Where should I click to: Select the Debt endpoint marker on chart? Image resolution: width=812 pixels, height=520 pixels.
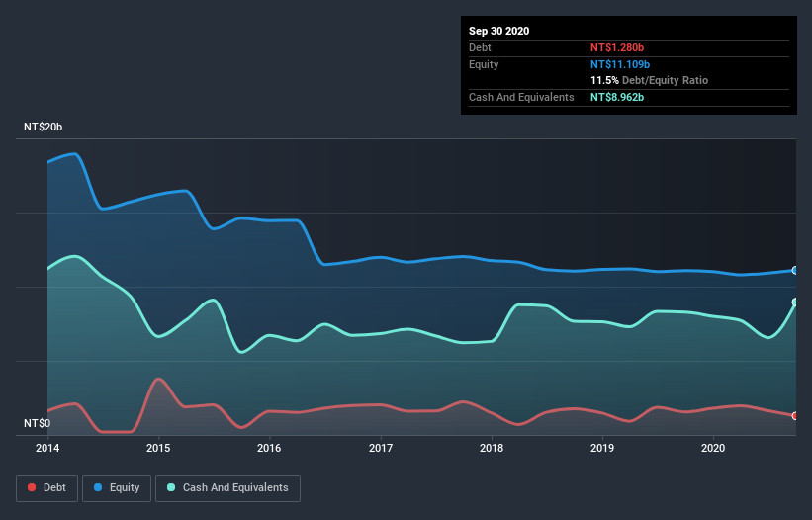point(795,416)
